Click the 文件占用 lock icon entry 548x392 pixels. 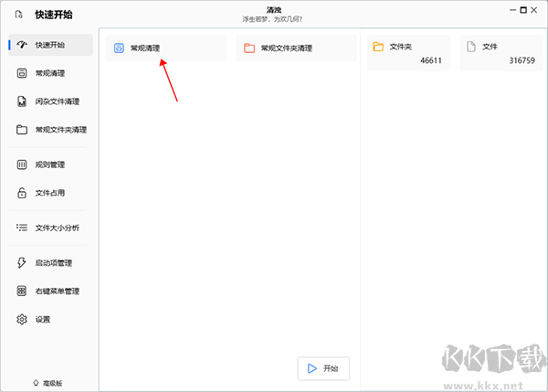pos(49,193)
